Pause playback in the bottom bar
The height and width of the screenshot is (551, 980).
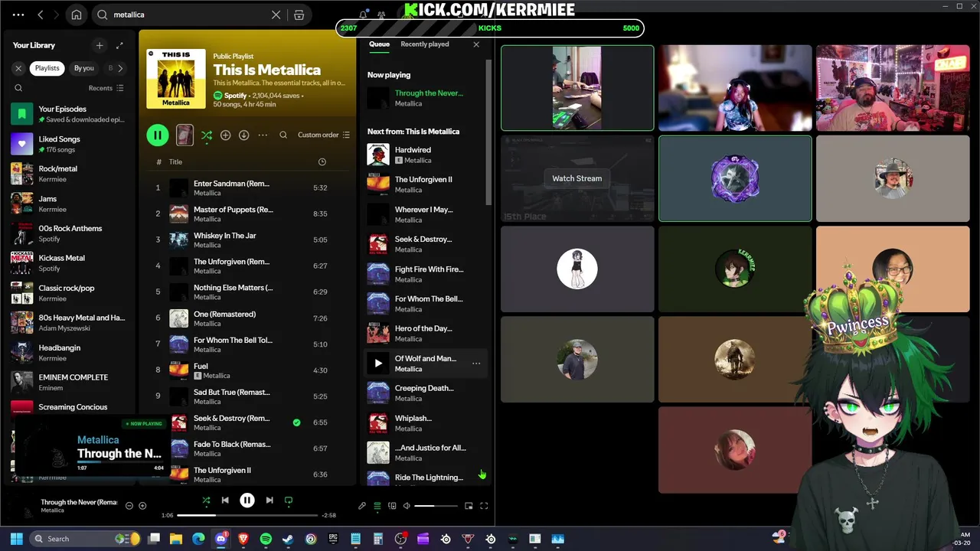[x=247, y=500]
